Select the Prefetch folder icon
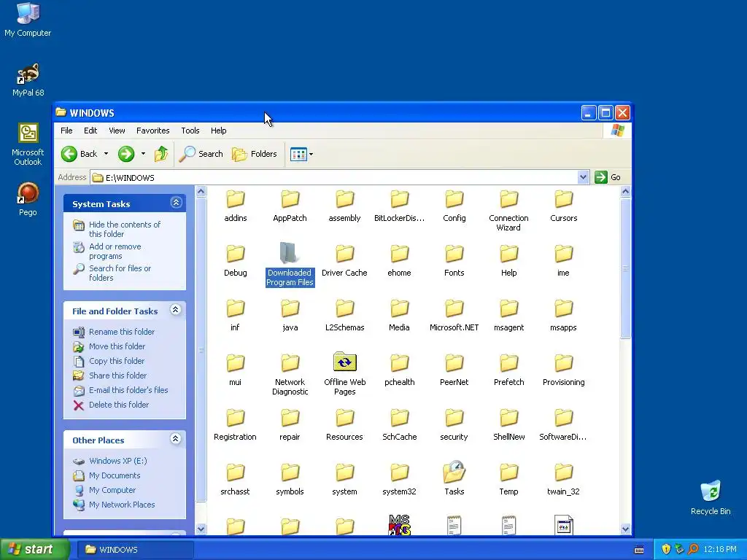Image resolution: width=747 pixels, height=560 pixels. tap(508, 363)
